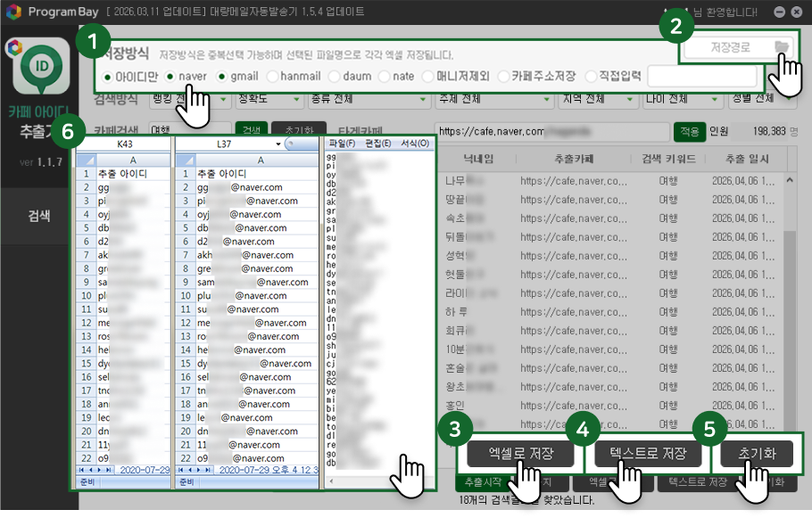The height and width of the screenshot is (518, 812).
Task: Choose the daum save option
Action: pos(336,77)
